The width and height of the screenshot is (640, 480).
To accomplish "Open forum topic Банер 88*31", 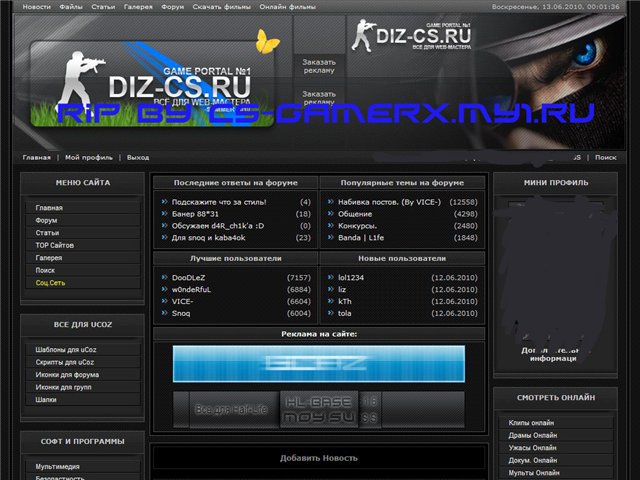I will coord(195,214).
